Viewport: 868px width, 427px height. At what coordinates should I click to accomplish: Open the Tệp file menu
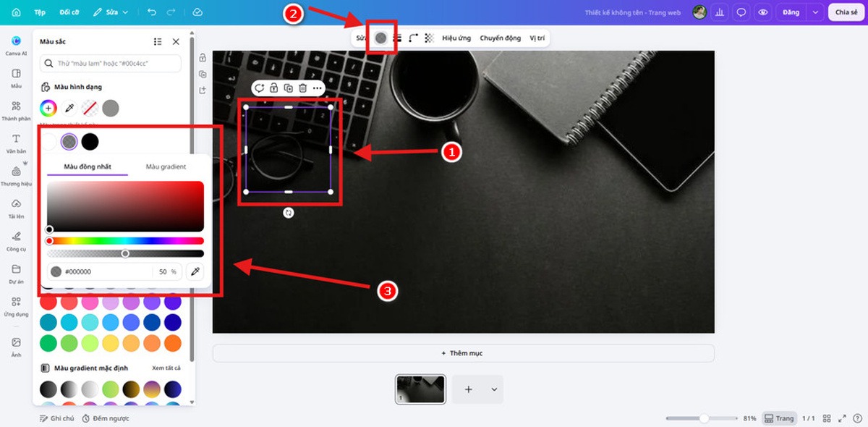[40, 12]
